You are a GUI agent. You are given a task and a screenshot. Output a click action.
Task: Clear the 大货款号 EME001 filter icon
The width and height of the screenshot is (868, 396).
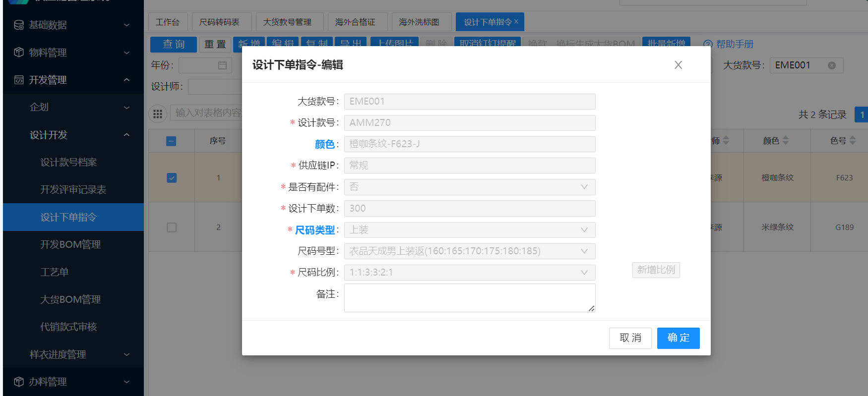[x=832, y=65]
